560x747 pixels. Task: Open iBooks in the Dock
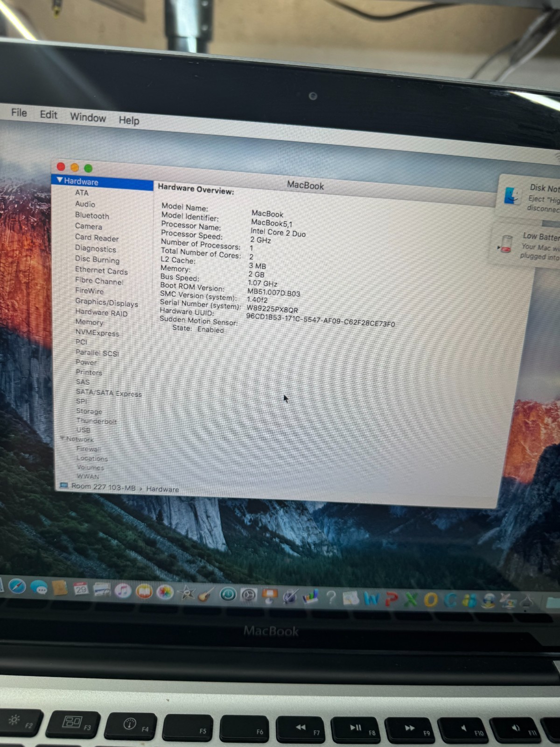point(144,592)
